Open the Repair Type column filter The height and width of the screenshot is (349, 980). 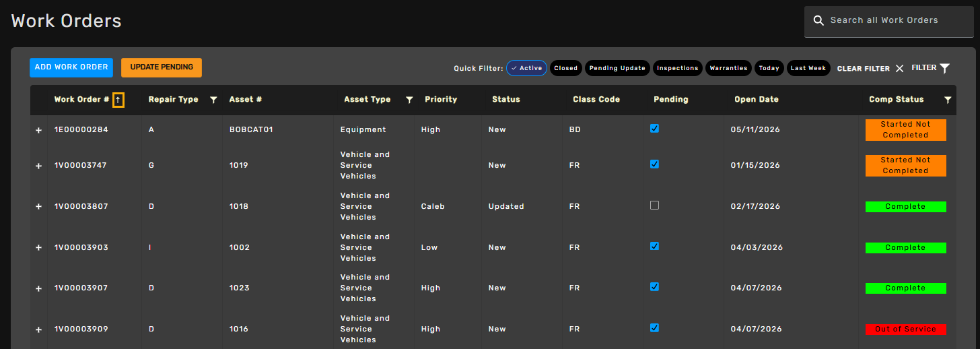point(213,100)
